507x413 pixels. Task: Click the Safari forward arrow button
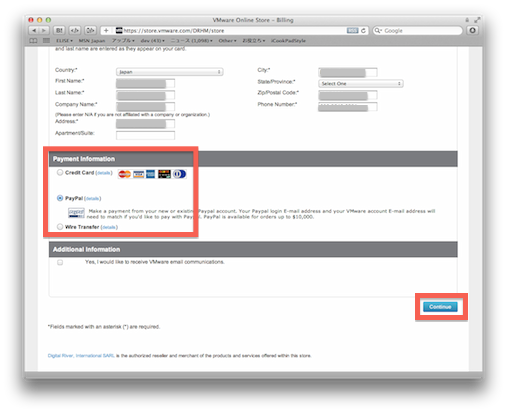point(44,30)
